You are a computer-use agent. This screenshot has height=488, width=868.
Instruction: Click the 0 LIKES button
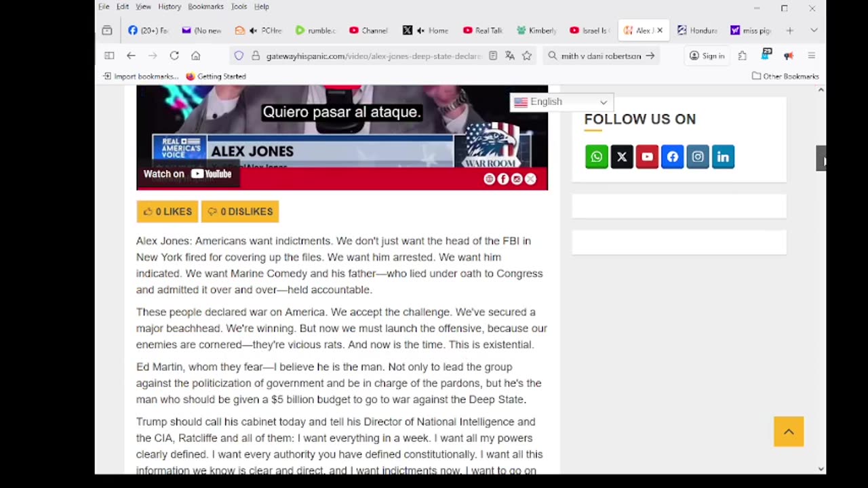[167, 211]
